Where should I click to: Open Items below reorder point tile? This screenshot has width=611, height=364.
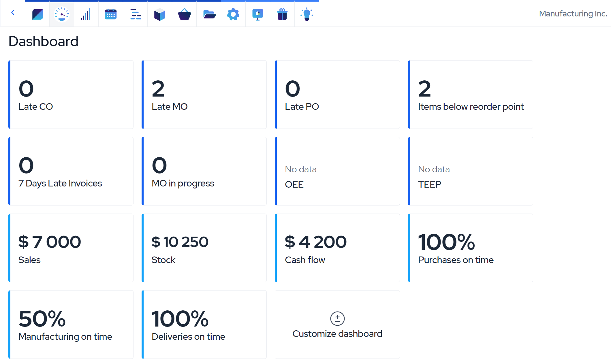471,95
